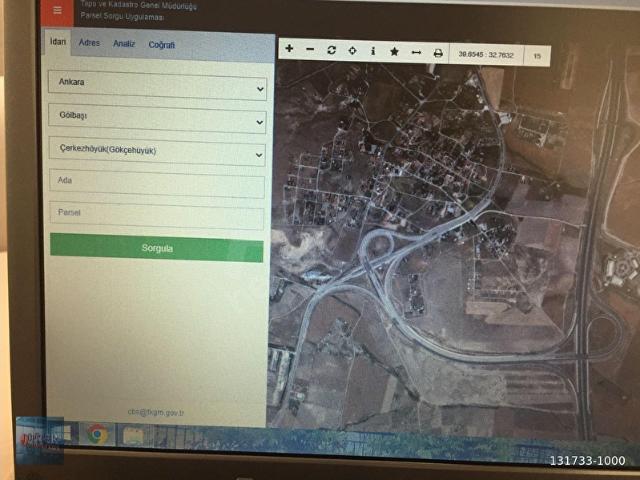640x480 pixels.
Task: Zoom in with the plus icon
Action: (289, 49)
